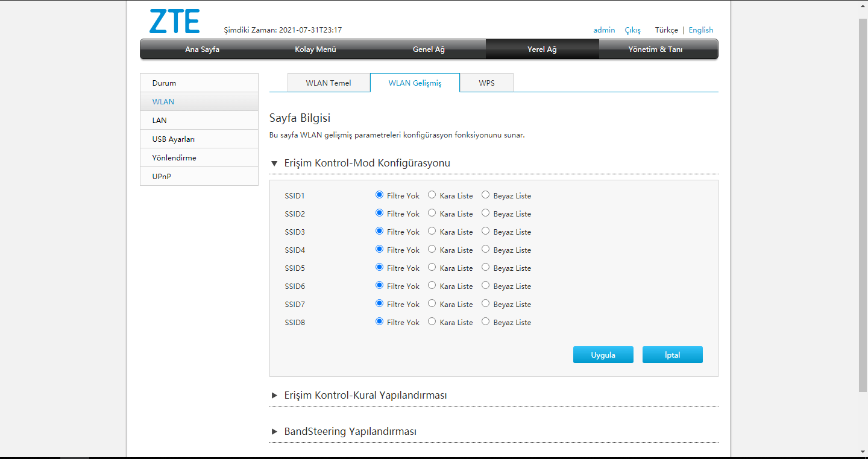This screenshot has width=868, height=459.
Task: Select Beyaz Liste for SSID4
Action: (x=485, y=249)
